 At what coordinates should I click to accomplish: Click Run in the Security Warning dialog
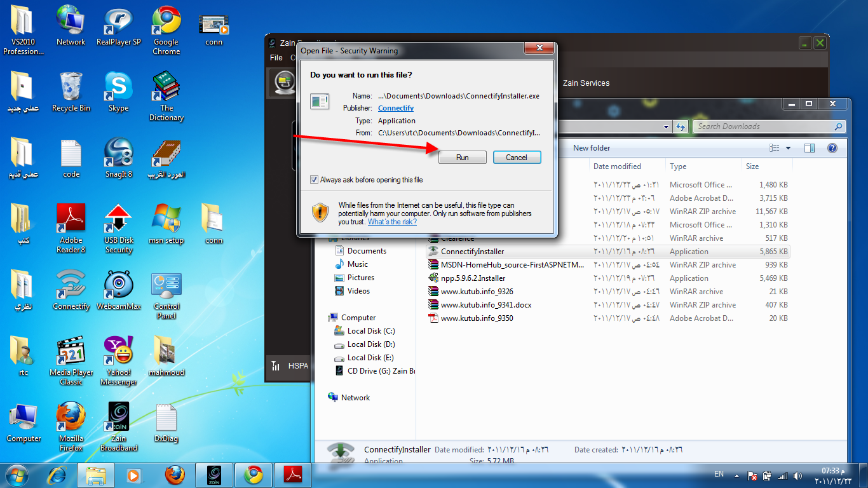pyautogui.click(x=463, y=158)
